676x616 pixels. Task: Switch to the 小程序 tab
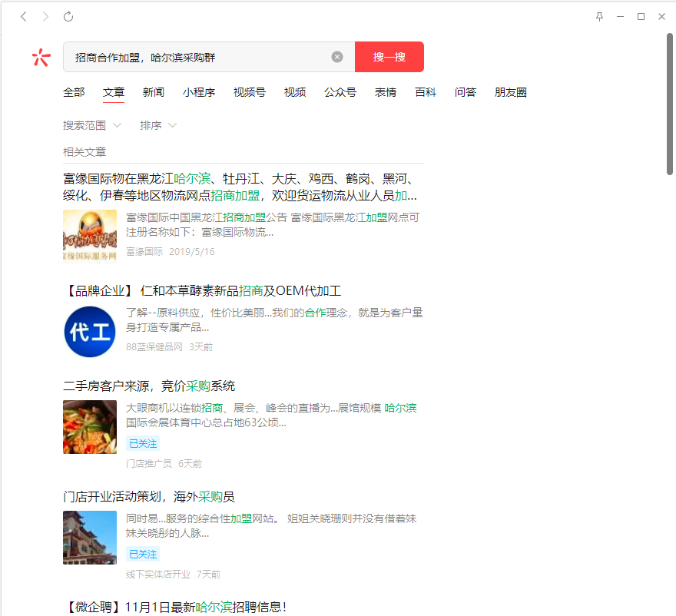point(199,92)
